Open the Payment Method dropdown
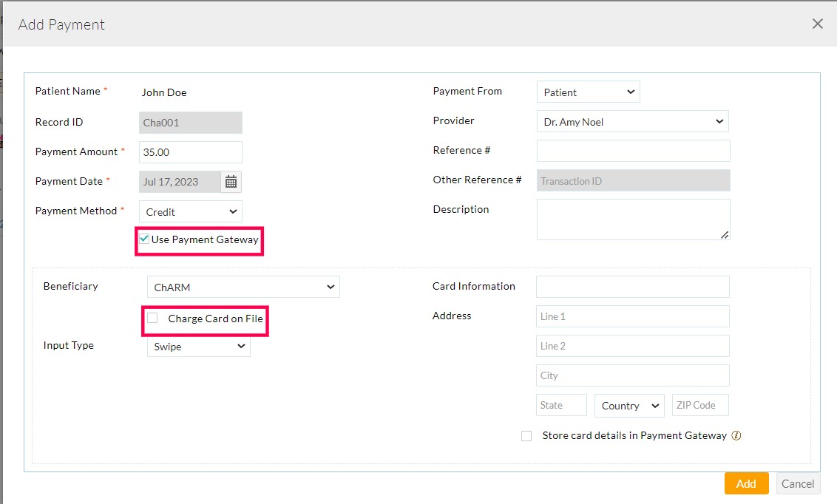 tap(190, 211)
